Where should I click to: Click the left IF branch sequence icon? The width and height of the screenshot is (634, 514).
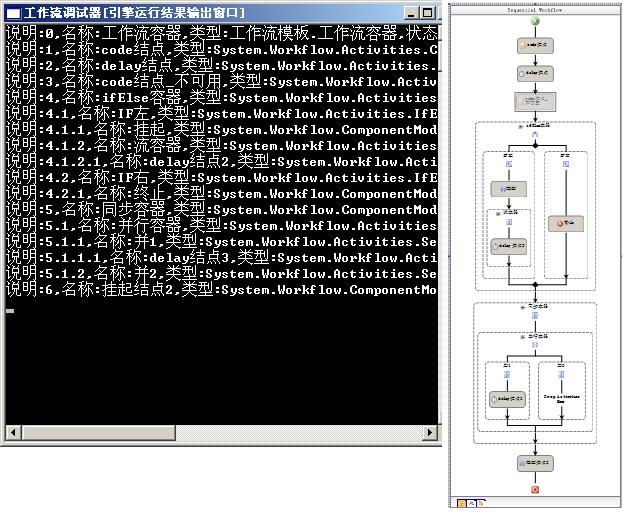click(x=509, y=164)
